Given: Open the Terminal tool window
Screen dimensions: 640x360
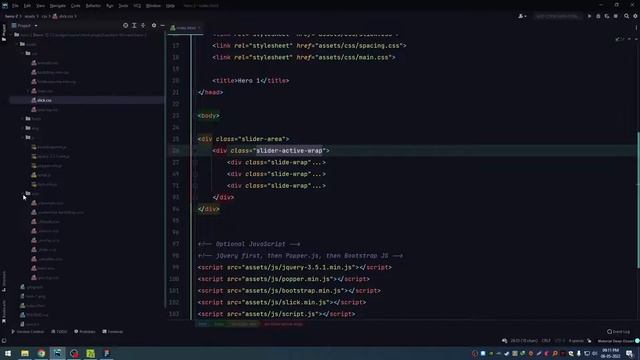Looking at the screenshot, I should click(113, 331).
